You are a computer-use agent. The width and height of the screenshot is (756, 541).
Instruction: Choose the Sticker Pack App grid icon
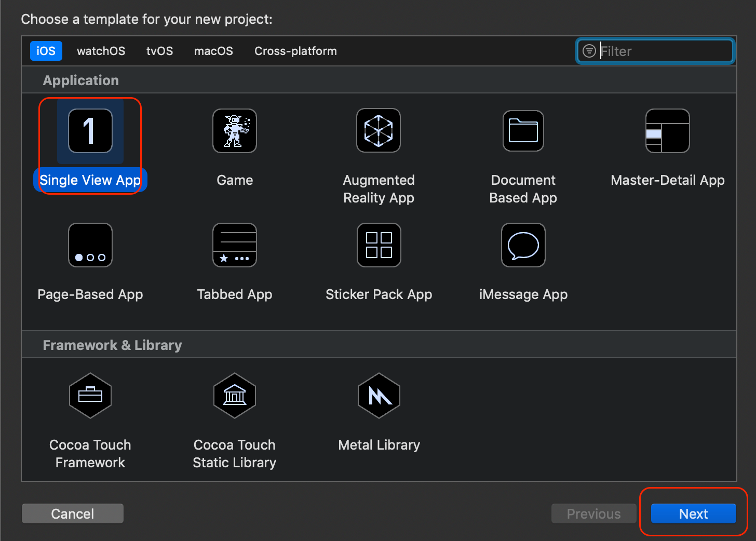(x=379, y=245)
